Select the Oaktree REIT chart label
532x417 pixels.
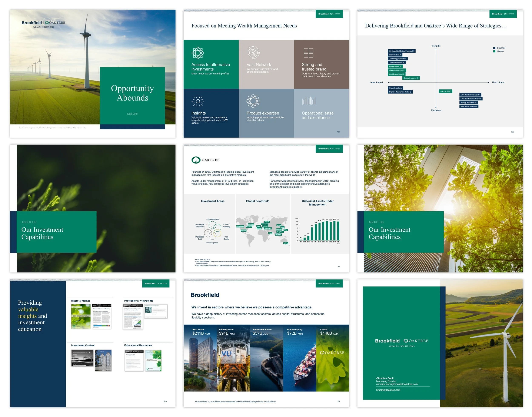(x=445, y=91)
